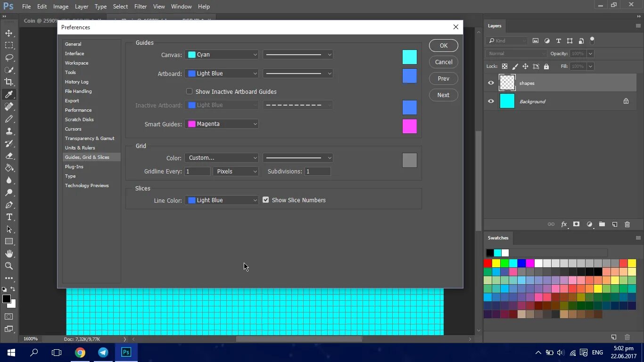The height and width of the screenshot is (362, 644).
Task: Open the Slices Line Color dropdown
Action: [x=222, y=200]
